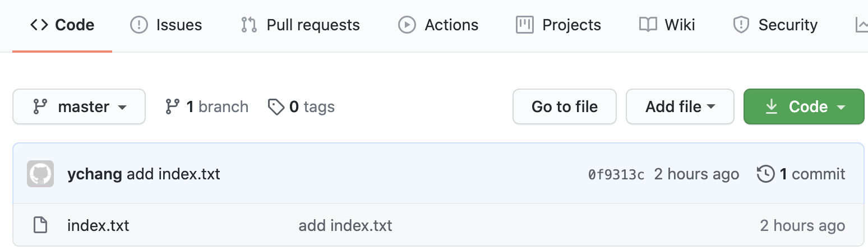Click the ychang author name link
The width and height of the screenshot is (868, 250).
coord(94,174)
